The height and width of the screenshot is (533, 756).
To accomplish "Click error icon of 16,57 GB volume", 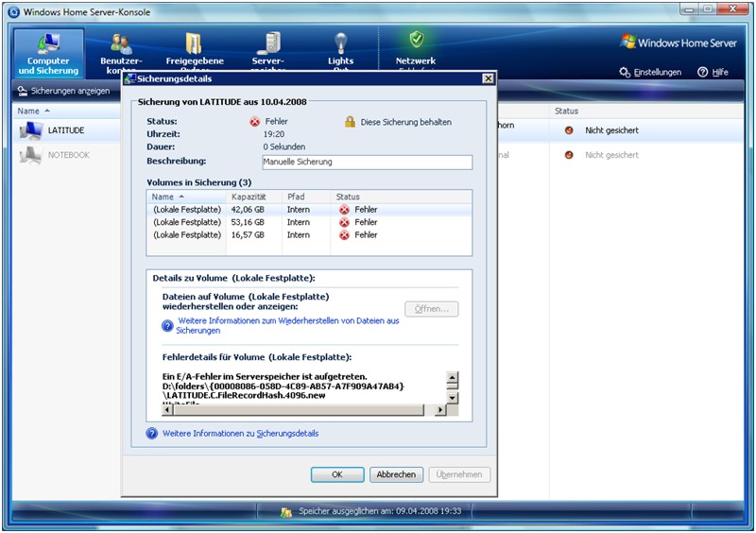I will point(344,235).
